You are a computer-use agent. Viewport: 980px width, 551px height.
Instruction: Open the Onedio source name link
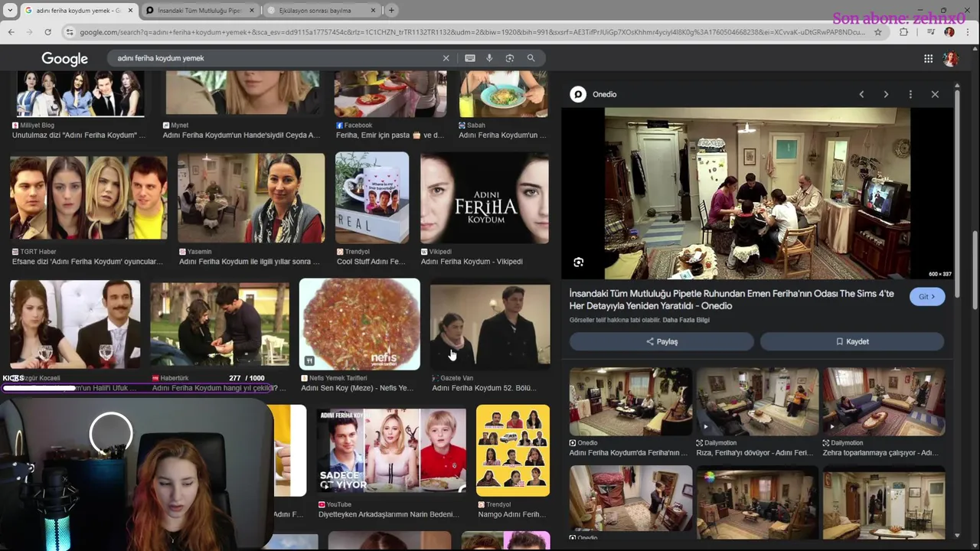pyautogui.click(x=605, y=94)
